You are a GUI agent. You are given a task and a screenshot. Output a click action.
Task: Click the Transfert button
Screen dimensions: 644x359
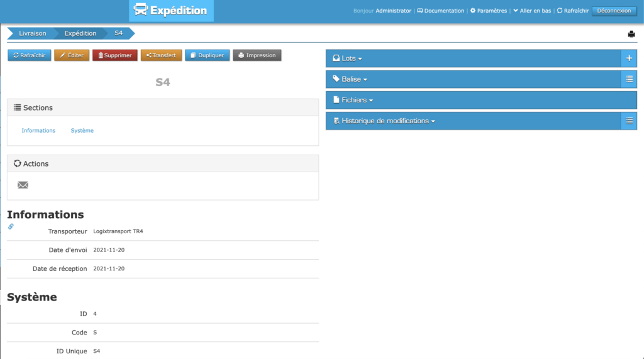pyautogui.click(x=161, y=55)
